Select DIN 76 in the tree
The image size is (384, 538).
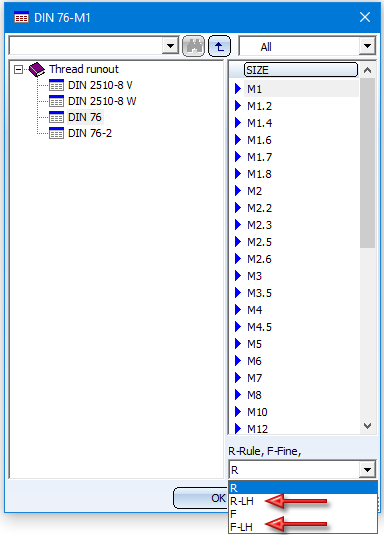pos(85,117)
